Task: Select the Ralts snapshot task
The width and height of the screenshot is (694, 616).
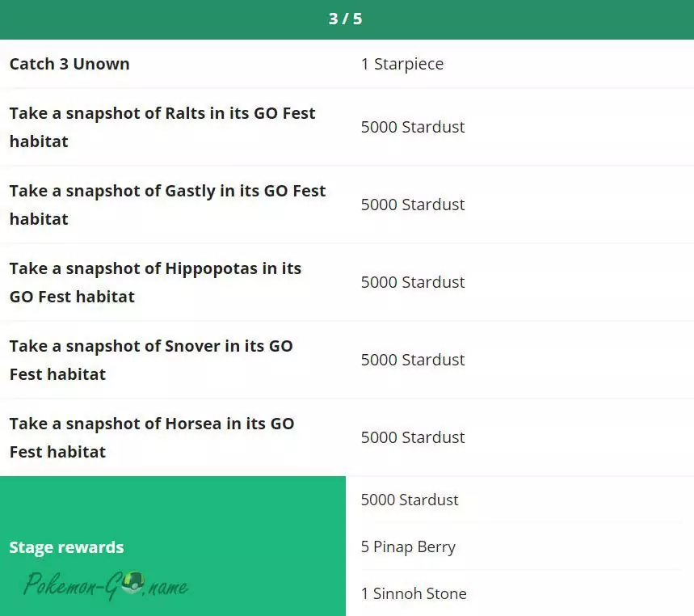Action: (x=162, y=127)
